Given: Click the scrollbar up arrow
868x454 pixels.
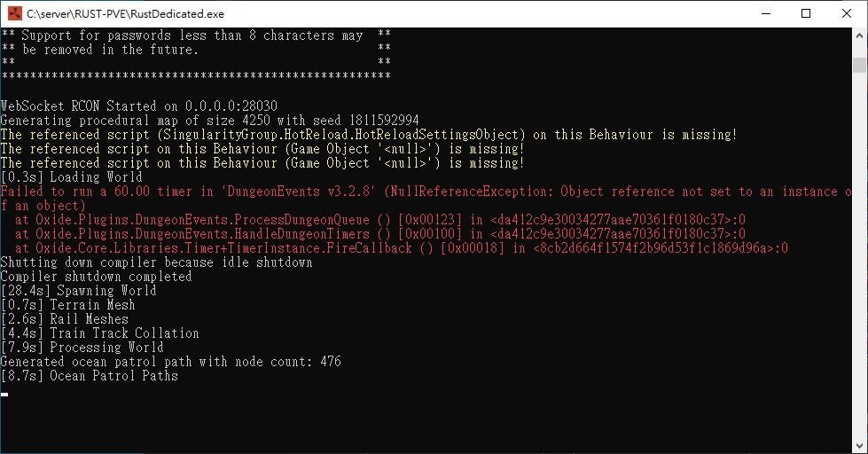Looking at the screenshot, I should coord(859,35).
